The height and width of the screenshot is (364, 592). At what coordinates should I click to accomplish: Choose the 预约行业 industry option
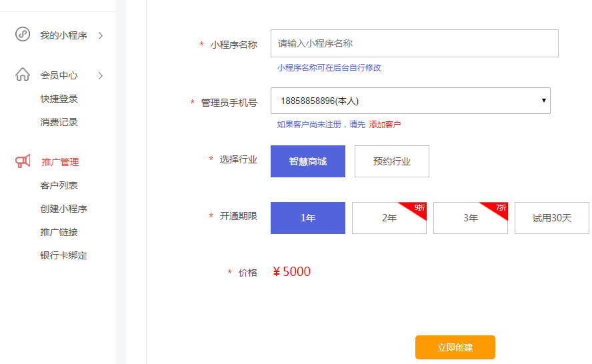click(x=392, y=161)
